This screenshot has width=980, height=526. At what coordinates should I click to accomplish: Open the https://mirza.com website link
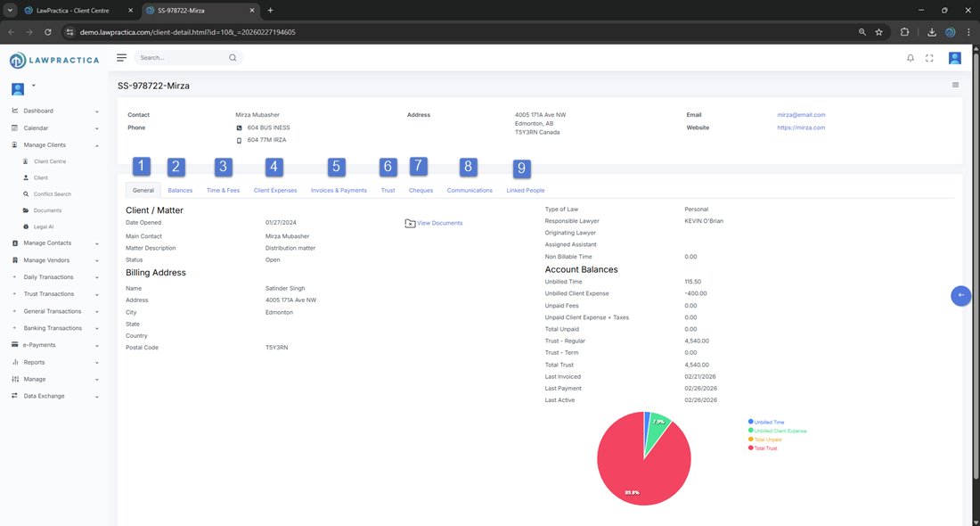pyautogui.click(x=801, y=127)
